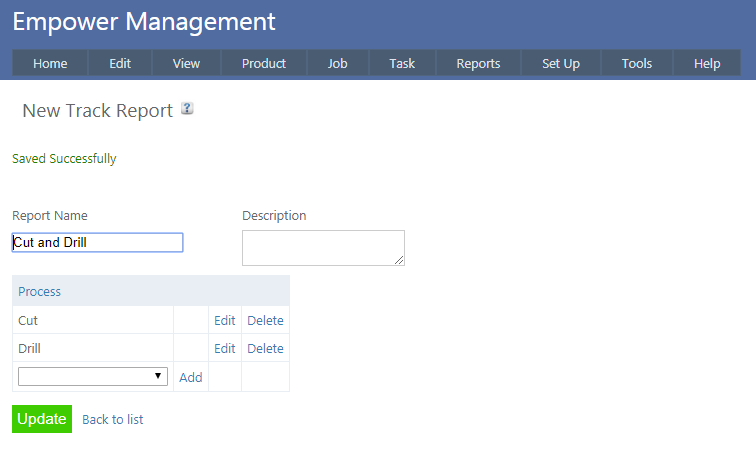Viewport: 756px width, 456px height.
Task: Open the Help menu
Action: click(x=707, y=63)
